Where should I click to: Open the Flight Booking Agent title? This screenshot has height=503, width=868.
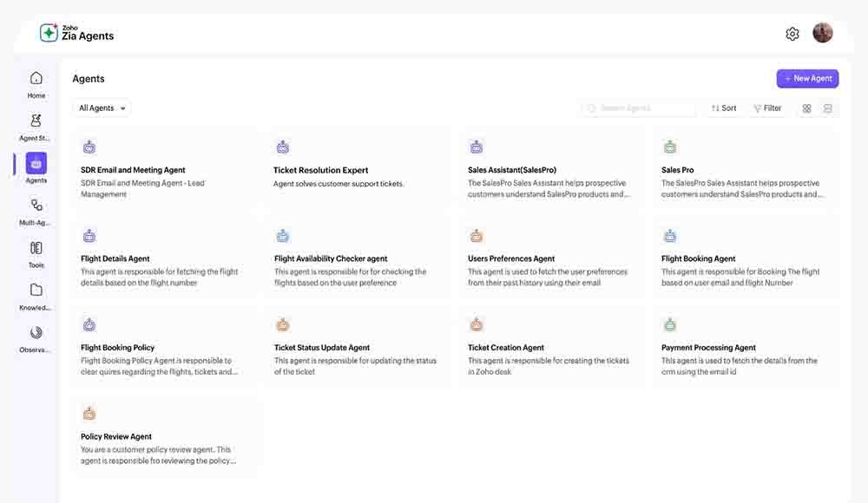[698, 258]
